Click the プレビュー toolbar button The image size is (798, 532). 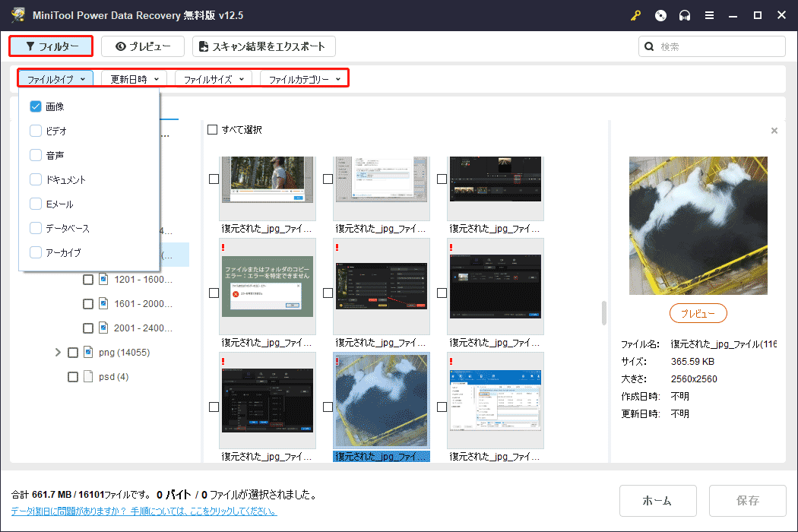point(143,46)
